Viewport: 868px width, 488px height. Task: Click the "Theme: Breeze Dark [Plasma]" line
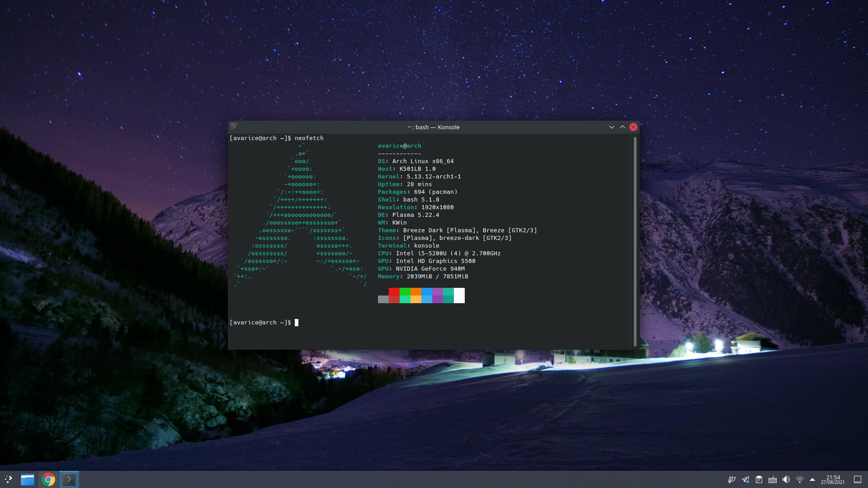click(x=458, y=230)
